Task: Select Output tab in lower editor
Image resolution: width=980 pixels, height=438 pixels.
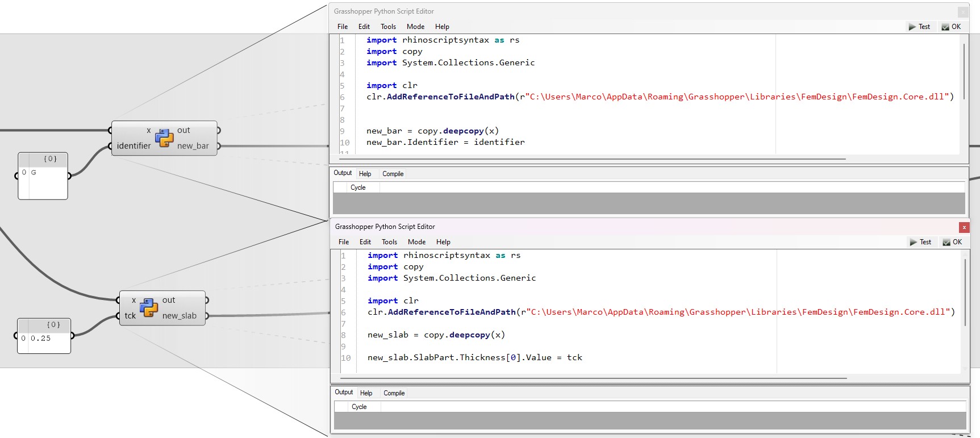Action: (343, 393)
